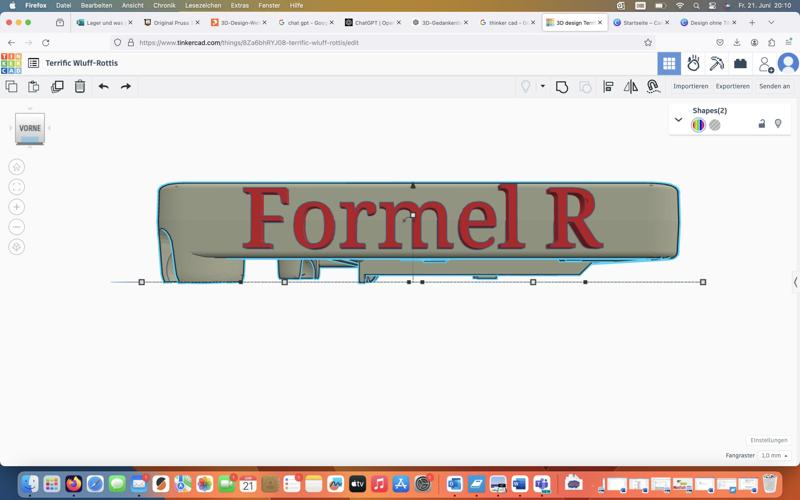Image resolution: width=800 pixels, height=500 pixels.
Task: Click the Tinkercad logo
Action: click(x=11, y=63)
